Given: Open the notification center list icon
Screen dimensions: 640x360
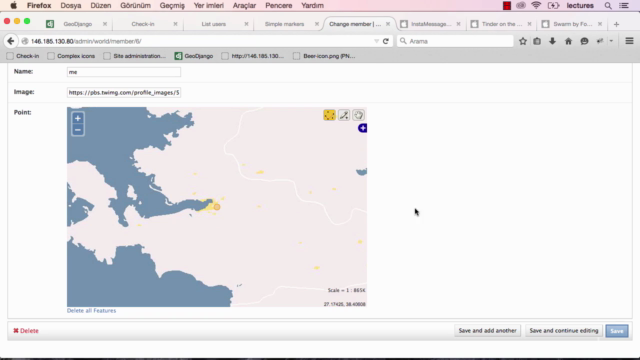Looking at the screenshot, I should [624, 5].
